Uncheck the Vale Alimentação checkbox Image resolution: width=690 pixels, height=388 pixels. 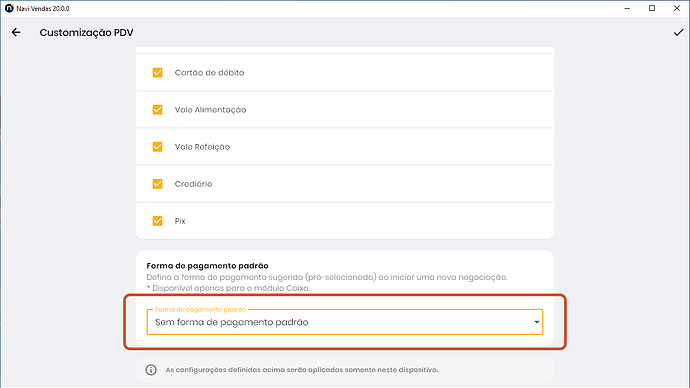point(158,110)
